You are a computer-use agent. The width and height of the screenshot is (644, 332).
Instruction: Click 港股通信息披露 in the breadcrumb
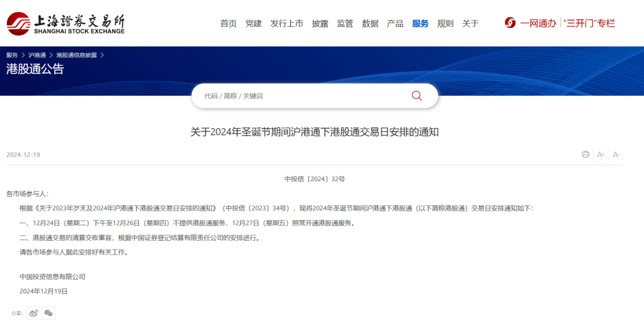tap(76, 55)
